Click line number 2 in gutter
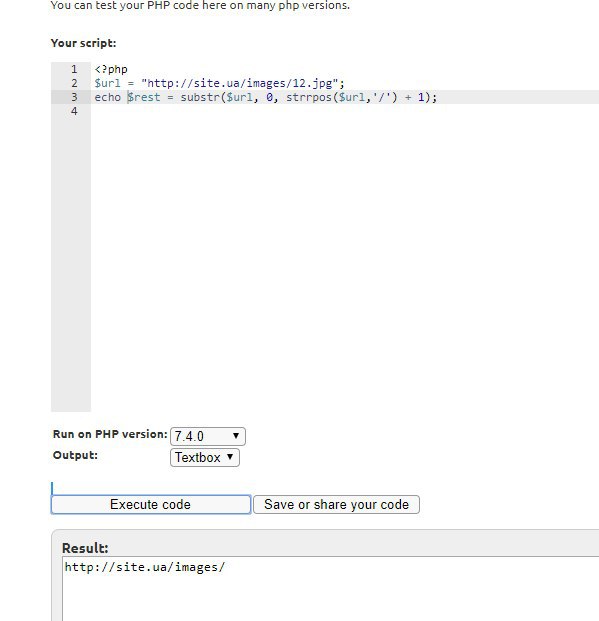The height and width of the screenshot is (621, 599). [74, 83]
